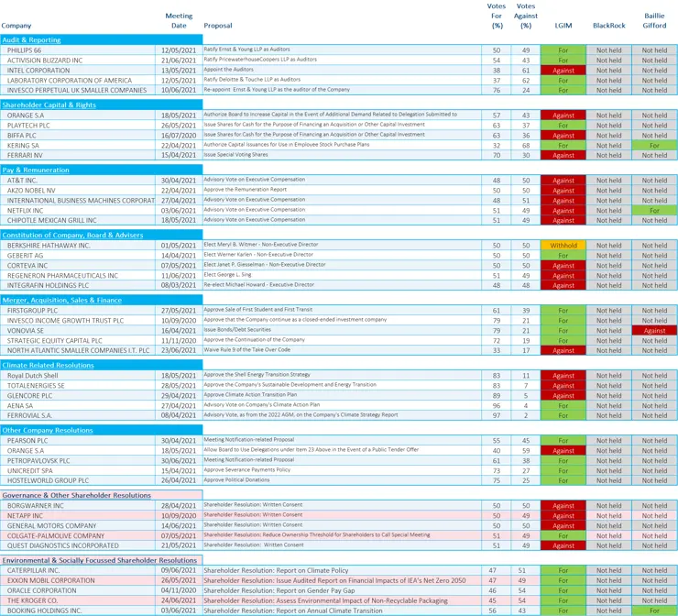Select NETAPP INC company cell
This screenshot has height=616, width=678.
pos(78,515)
